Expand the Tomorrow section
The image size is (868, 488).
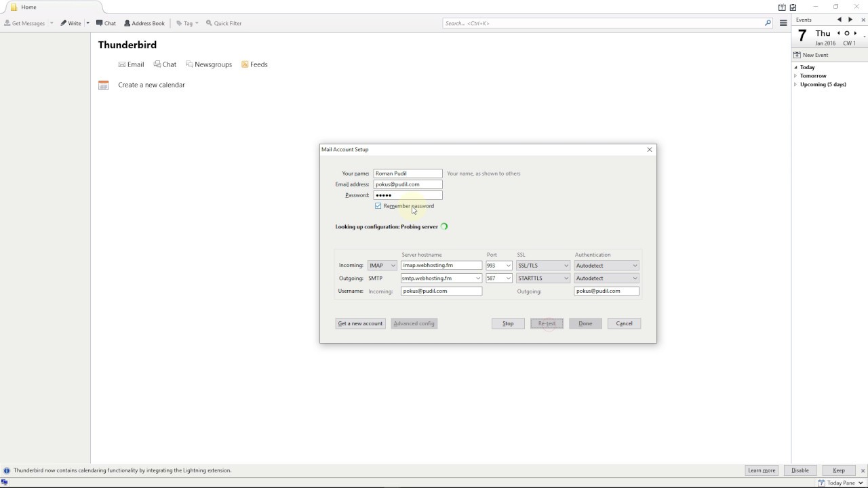pyautogui.click(x=796, y=76)
